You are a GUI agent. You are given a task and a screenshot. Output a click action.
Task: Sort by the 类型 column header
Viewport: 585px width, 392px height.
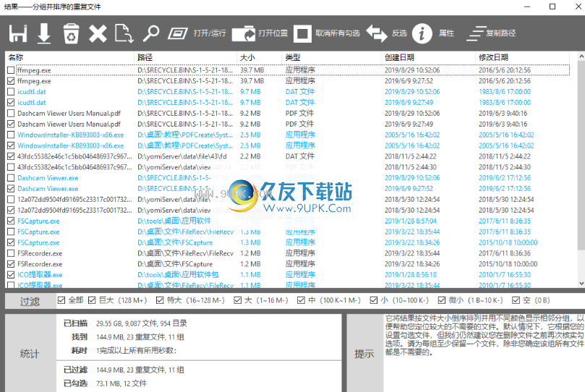pos(331,57)
